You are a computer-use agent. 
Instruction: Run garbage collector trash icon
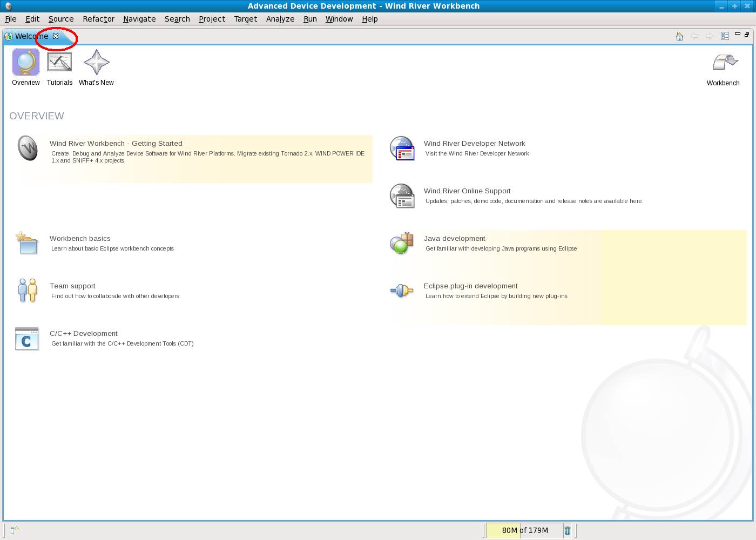tap(568, 530)
